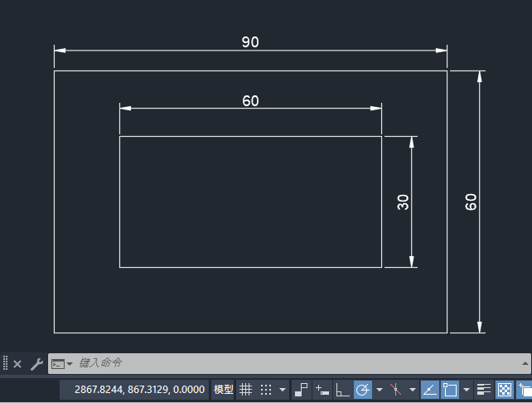Select the 90 dimension text
Viewport: 532px width, 403px height.
tap(250, 42)
